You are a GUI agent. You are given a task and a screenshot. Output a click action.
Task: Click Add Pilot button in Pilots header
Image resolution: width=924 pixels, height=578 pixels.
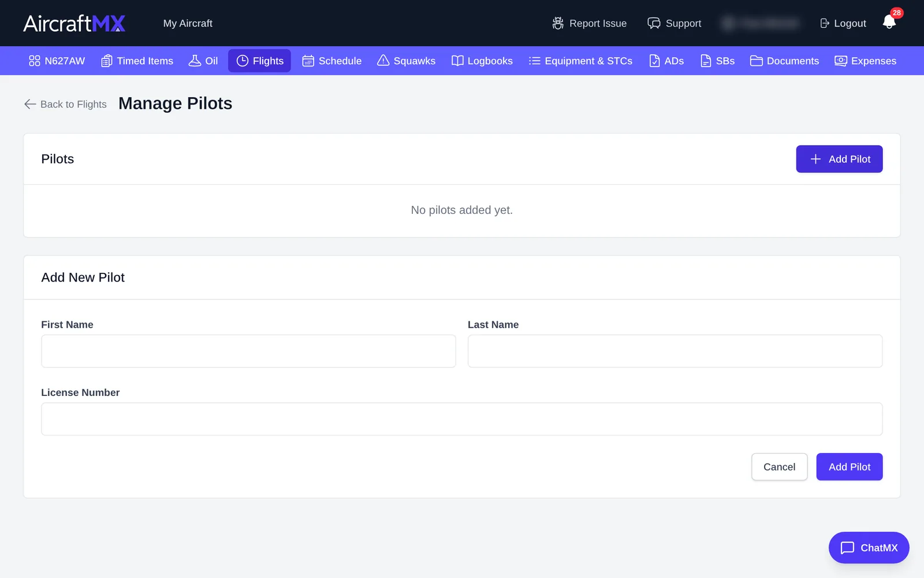(x=839, y=159)
